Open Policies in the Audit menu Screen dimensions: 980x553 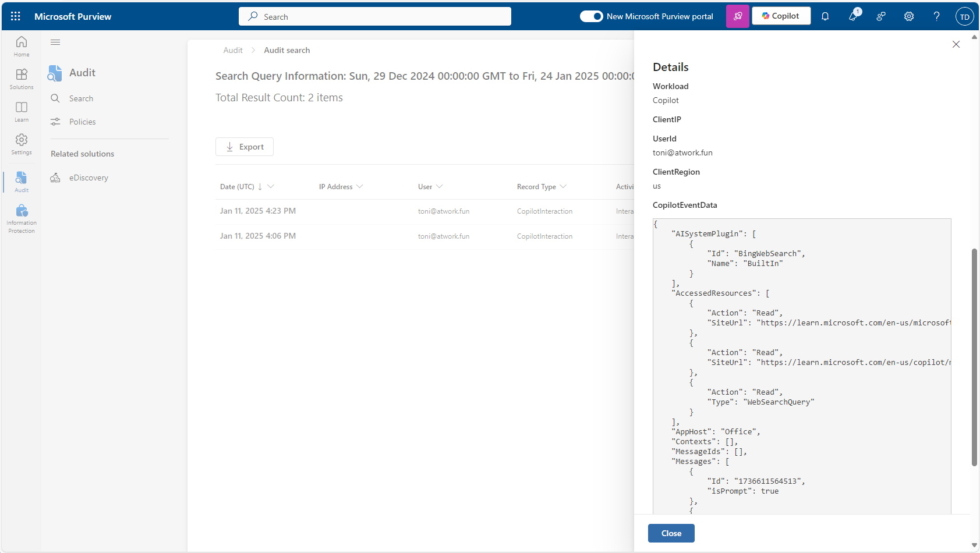82,122
